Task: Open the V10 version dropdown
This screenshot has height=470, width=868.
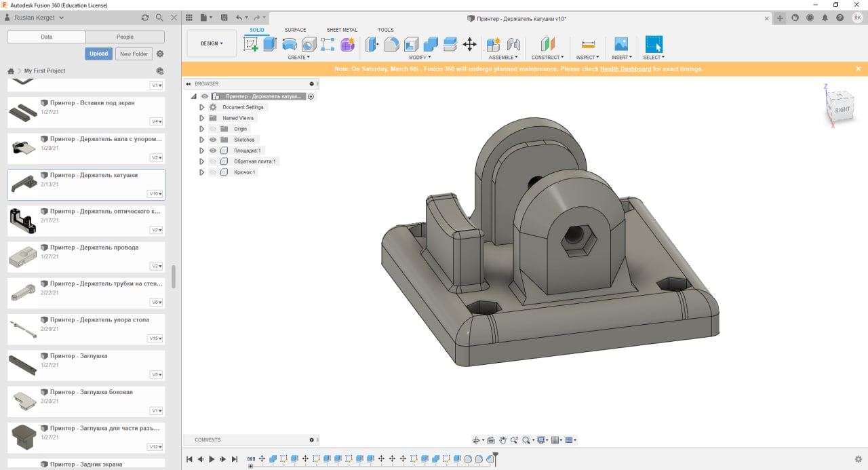Action: click(156, 193)
